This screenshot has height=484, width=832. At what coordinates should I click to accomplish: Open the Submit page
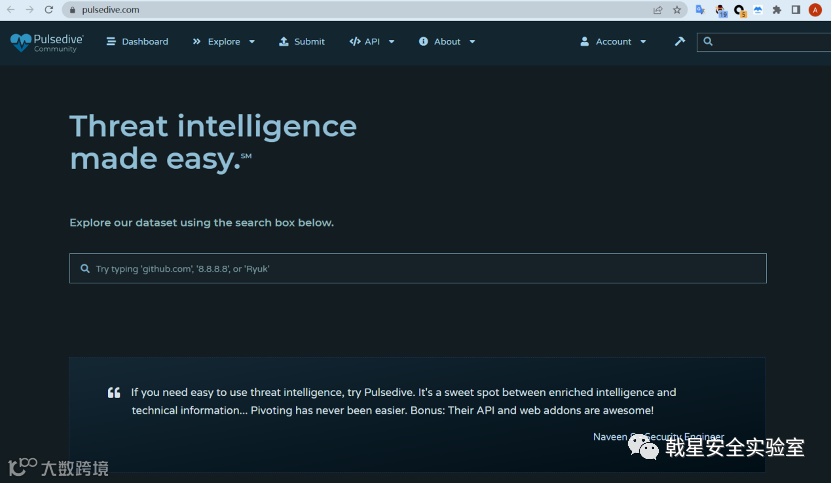tap(301, 41)
